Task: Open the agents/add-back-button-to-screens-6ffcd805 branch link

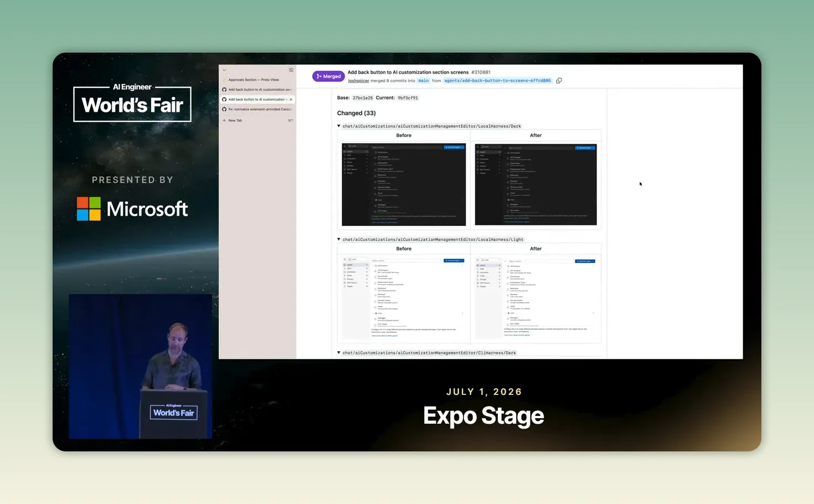Action: coord(497,81)
